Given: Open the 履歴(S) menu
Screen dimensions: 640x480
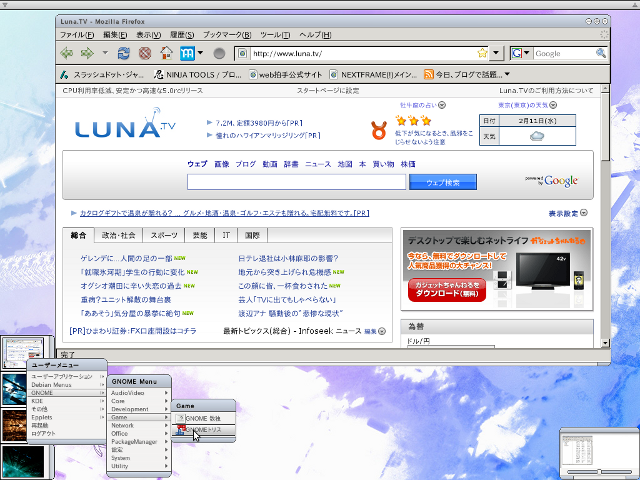Looking at the screenshot, I should point(182,35).
